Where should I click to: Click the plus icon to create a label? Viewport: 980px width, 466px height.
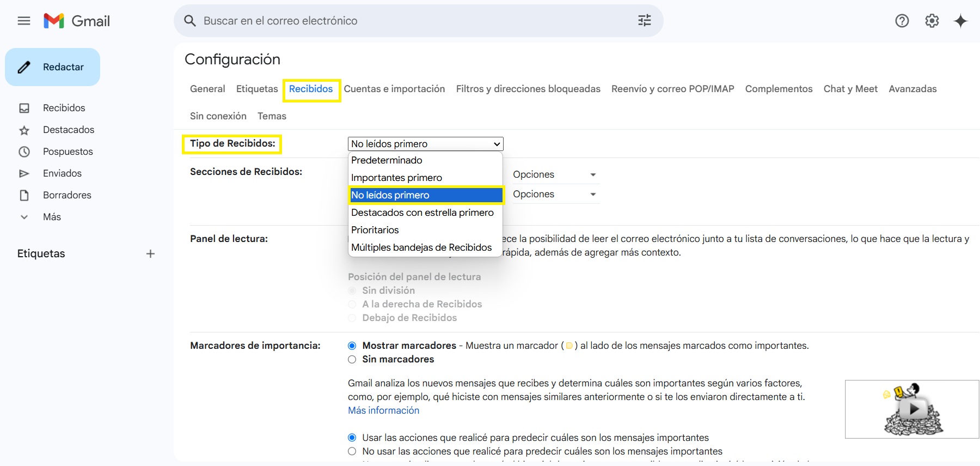150,253
